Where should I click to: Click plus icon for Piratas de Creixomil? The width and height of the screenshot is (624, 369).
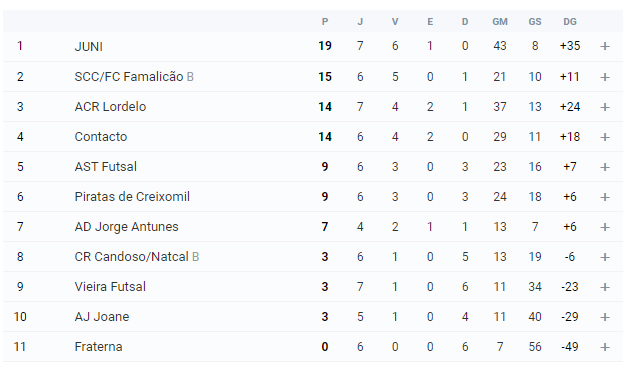605,197
